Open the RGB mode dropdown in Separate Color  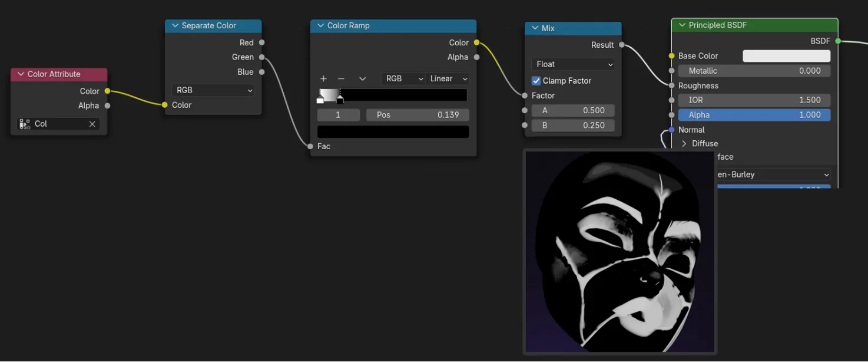[x=213, y=90]
